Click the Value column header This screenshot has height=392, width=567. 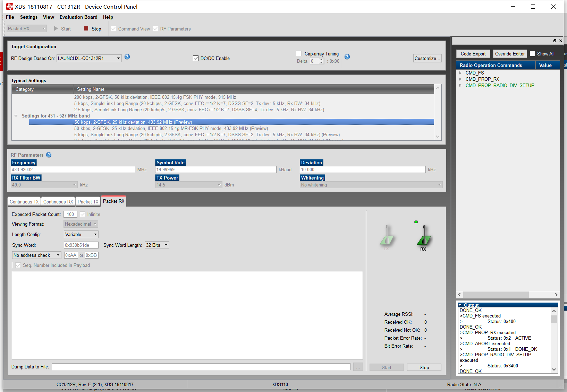click(x=548, y=65)
